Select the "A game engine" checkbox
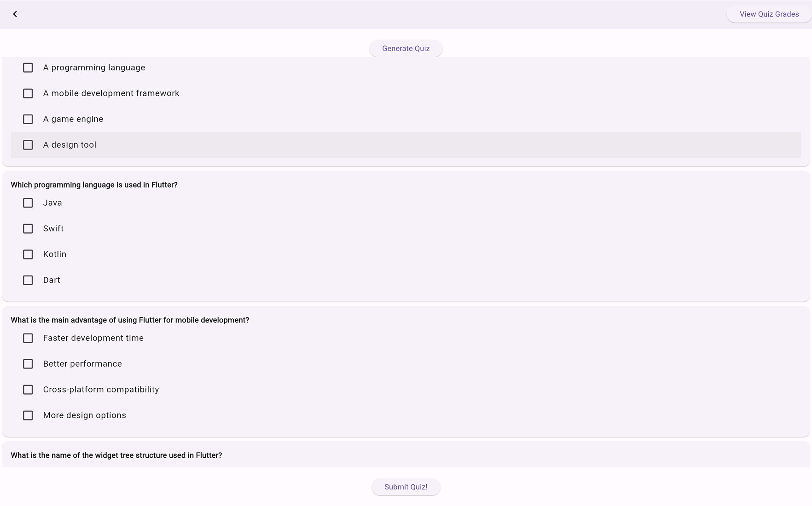This screenshot has width=812, height=506. [28, 119]
